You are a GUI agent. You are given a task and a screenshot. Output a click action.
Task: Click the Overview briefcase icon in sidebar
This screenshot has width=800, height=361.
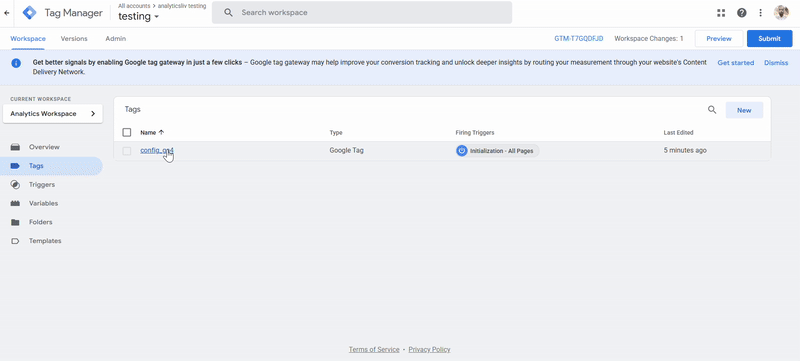[15, 147]
